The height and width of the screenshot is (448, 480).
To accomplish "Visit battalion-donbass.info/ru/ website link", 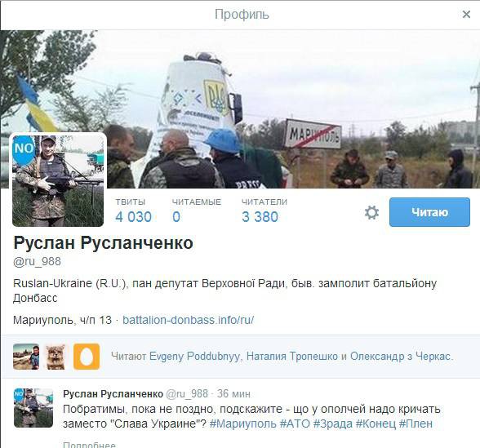I will click(x=189, y=320).
